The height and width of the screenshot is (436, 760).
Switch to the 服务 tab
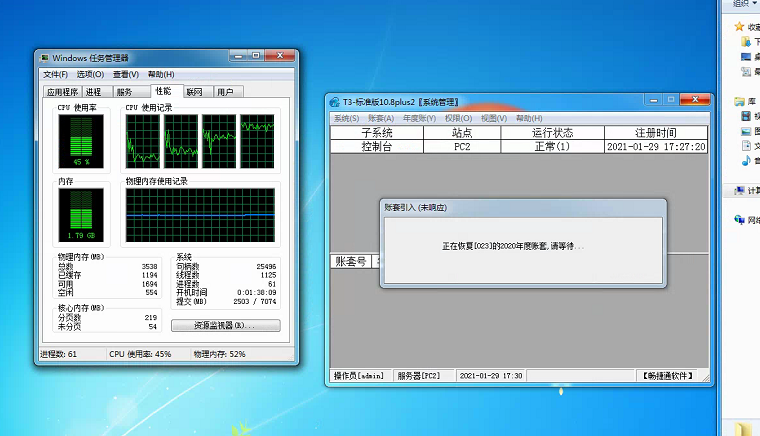(131, 92)
